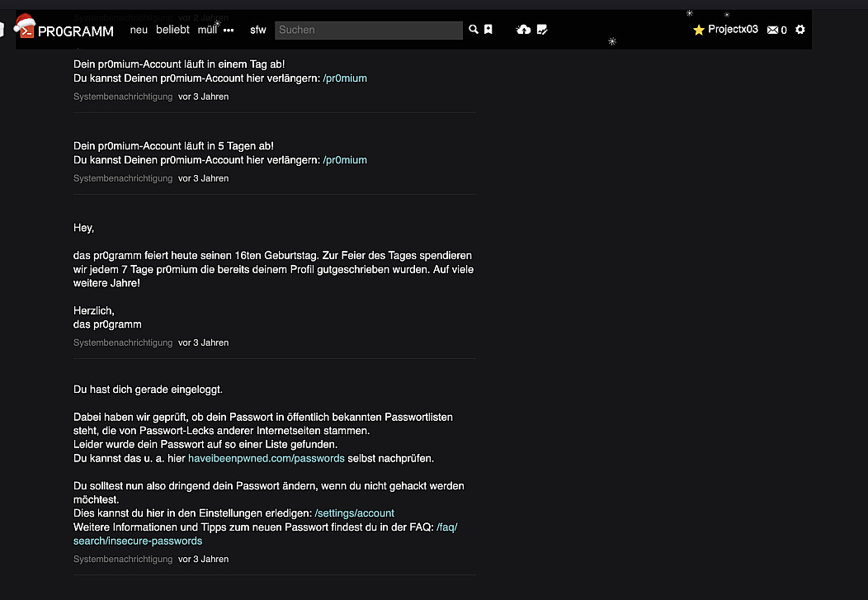Open the bookmarks icon next to search

click(x=488, y=30)
